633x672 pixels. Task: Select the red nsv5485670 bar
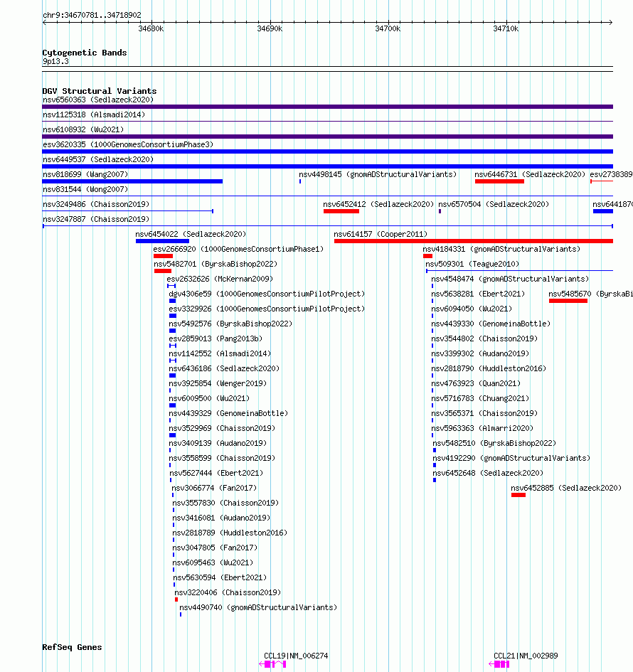[x=568, y=301]
